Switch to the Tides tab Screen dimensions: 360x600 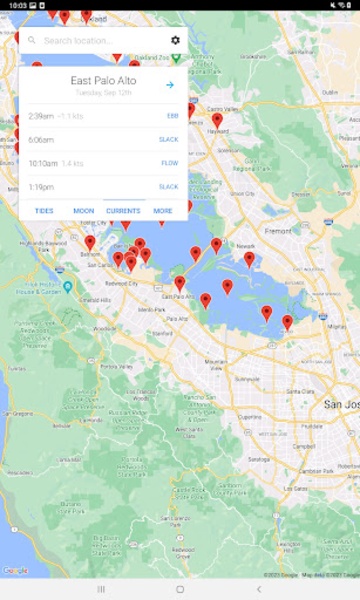coord(44,211)
